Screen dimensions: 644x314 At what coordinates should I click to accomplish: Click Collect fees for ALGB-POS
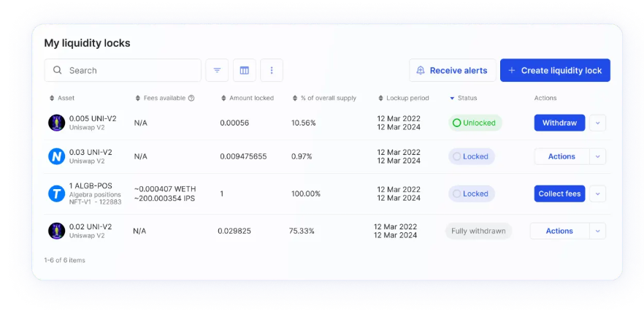coord(559,194)
